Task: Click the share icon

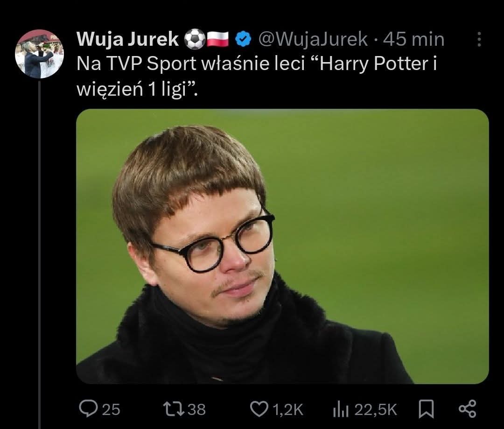Action: tap(468, 409)
